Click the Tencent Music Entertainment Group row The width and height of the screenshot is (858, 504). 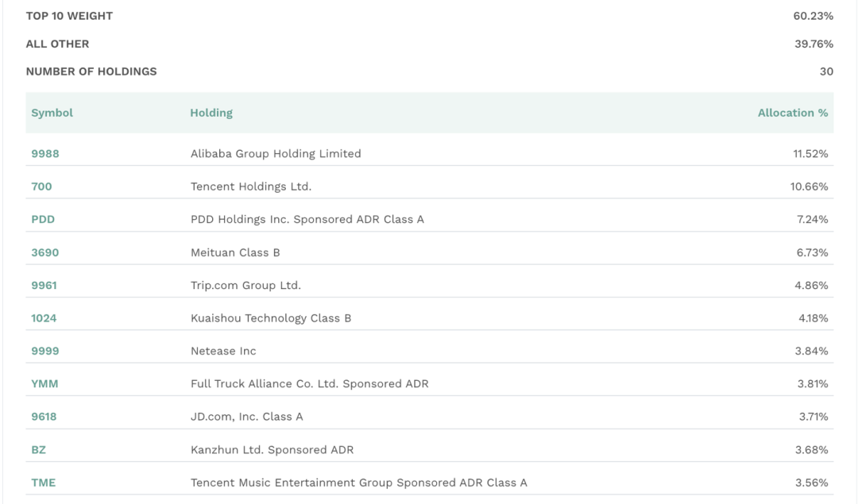359,483
